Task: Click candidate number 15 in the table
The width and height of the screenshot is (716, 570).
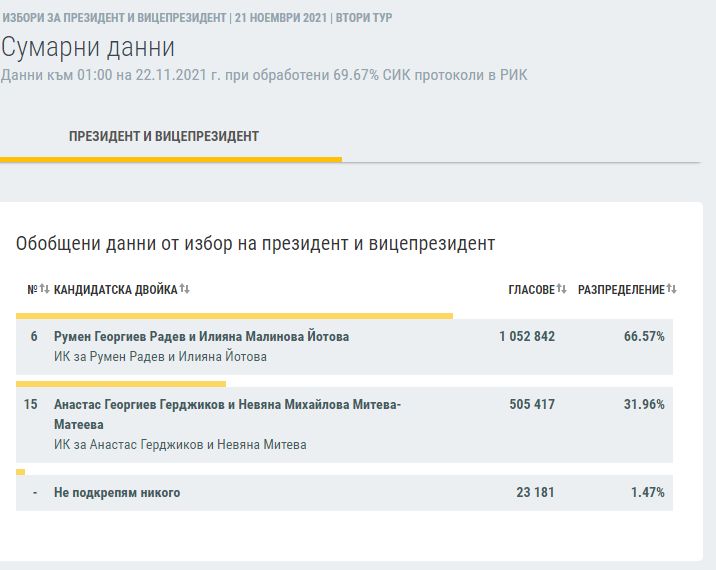Action: pyautogui.click(x=30, y=405)
